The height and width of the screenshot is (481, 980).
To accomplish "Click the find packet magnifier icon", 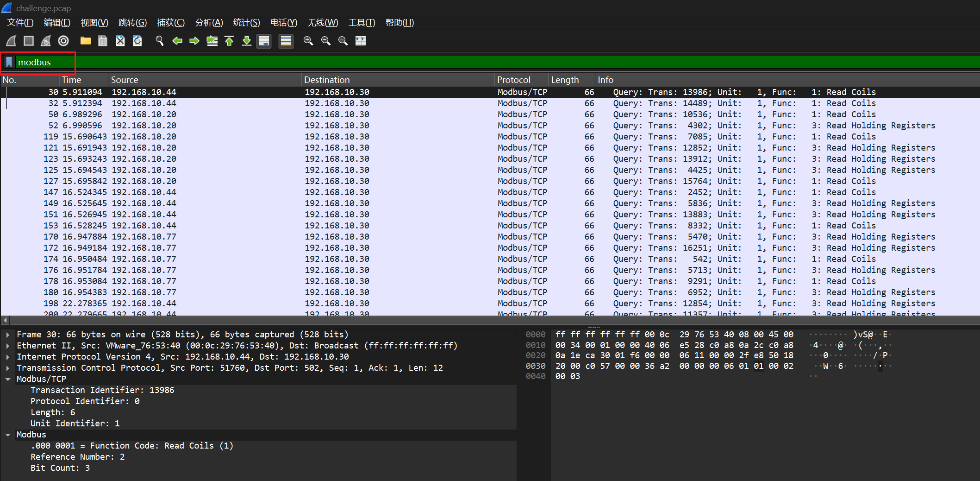I will pos(160,41).
